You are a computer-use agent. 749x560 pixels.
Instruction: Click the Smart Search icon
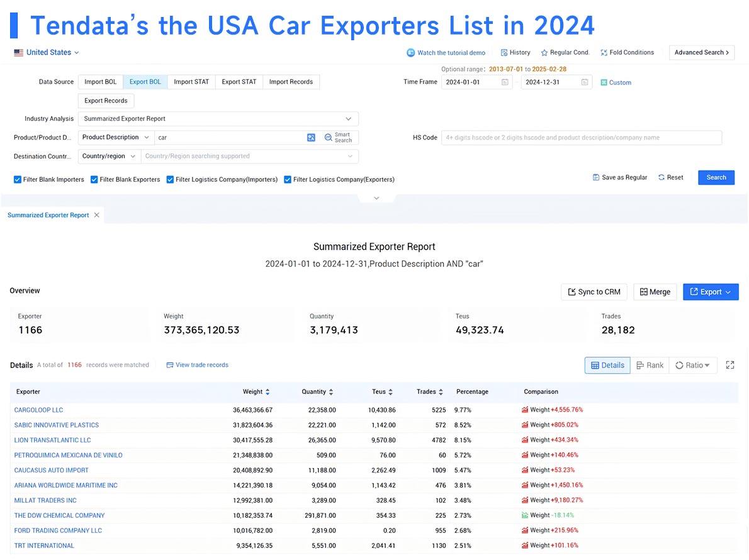328,138
